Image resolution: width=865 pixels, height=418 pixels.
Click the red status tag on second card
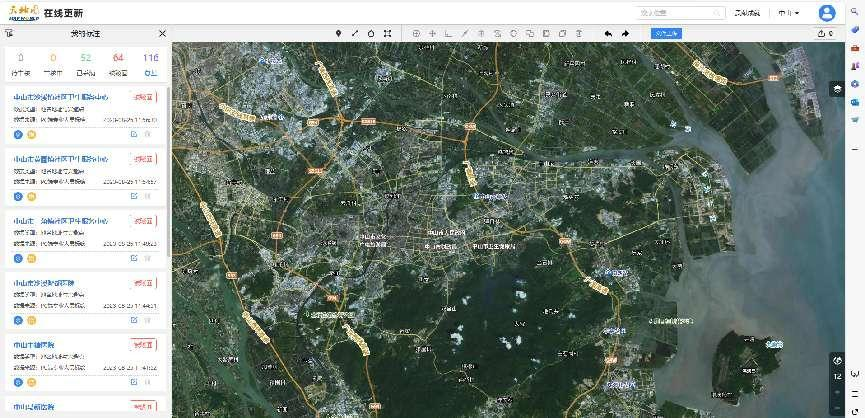pyautogui.click(x=143, y=159)
